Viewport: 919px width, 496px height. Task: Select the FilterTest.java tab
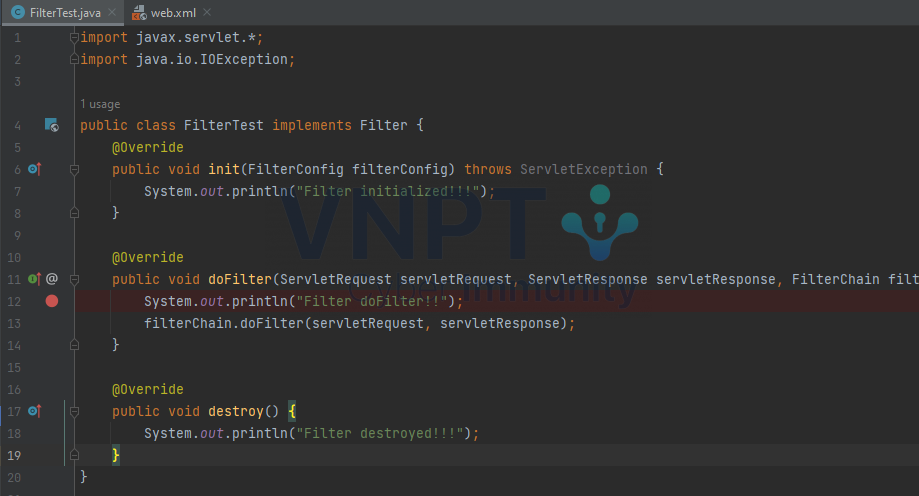click(x=65, y=12)
